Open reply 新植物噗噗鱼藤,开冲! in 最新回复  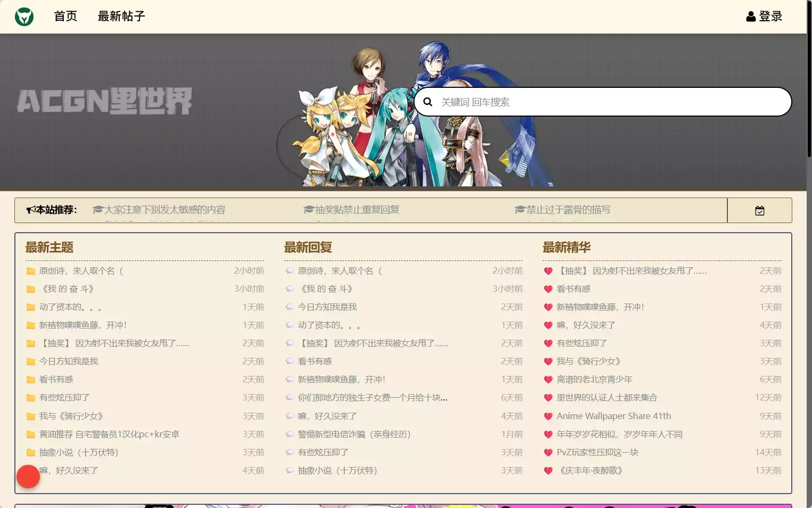pyautogui.click(x=342, y=380)
